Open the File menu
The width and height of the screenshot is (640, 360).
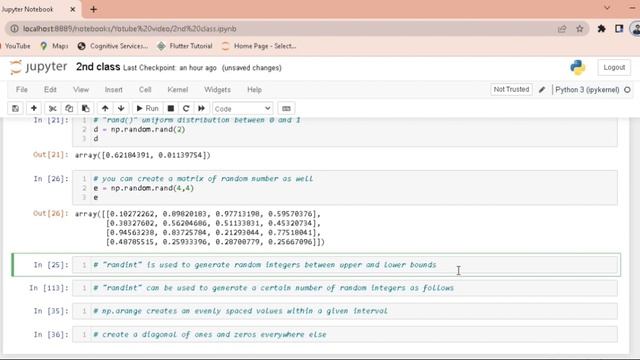coord(22,90)
